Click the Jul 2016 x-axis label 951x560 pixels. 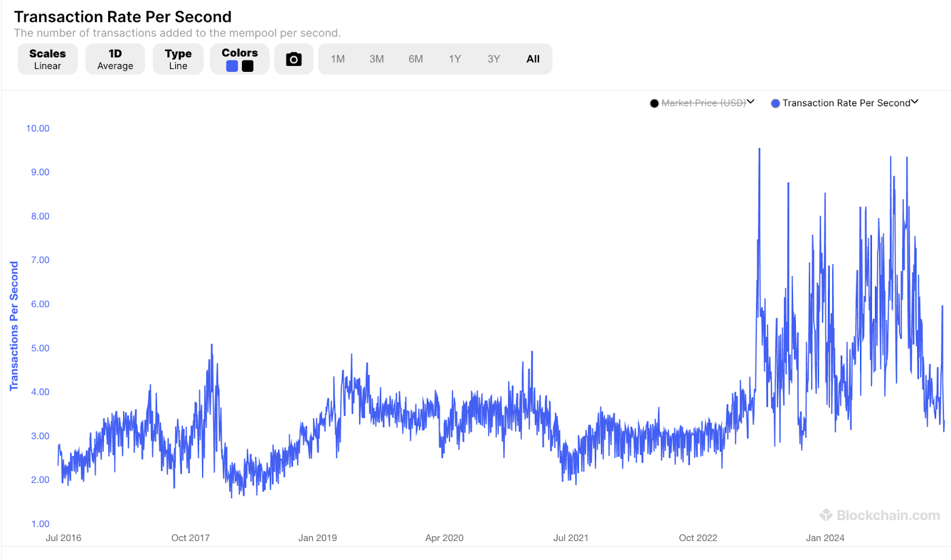coord(64,538)
